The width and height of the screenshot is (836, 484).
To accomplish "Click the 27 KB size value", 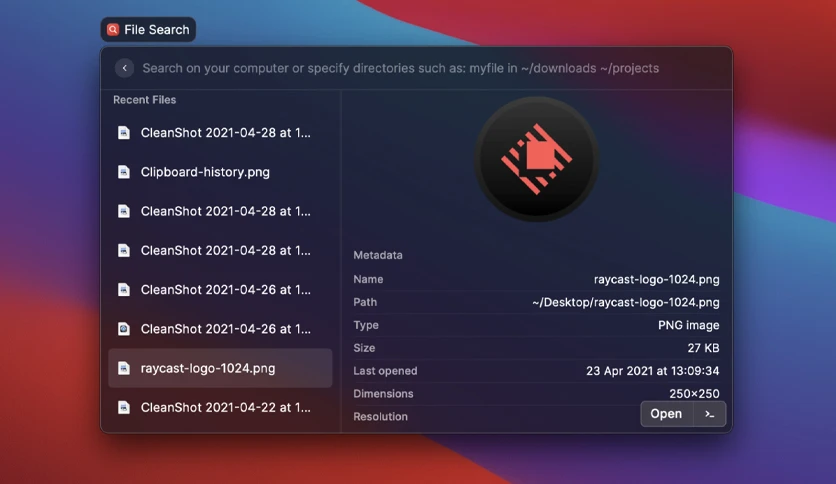I will coord(703,348).
